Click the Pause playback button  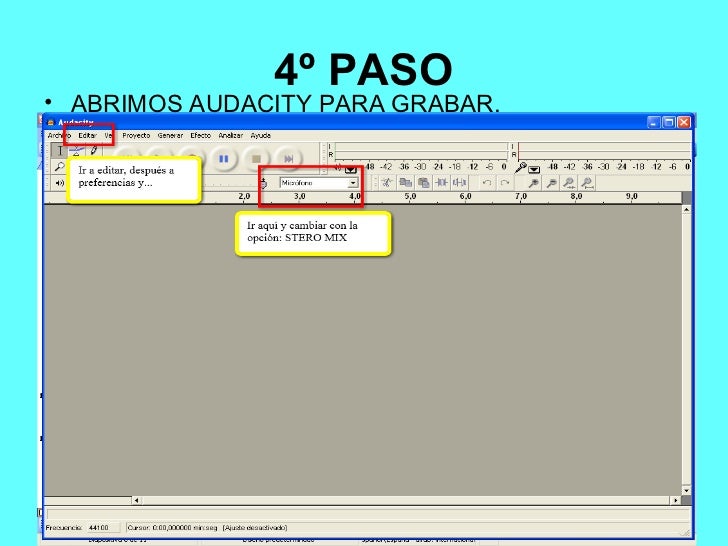coord(223,159)
